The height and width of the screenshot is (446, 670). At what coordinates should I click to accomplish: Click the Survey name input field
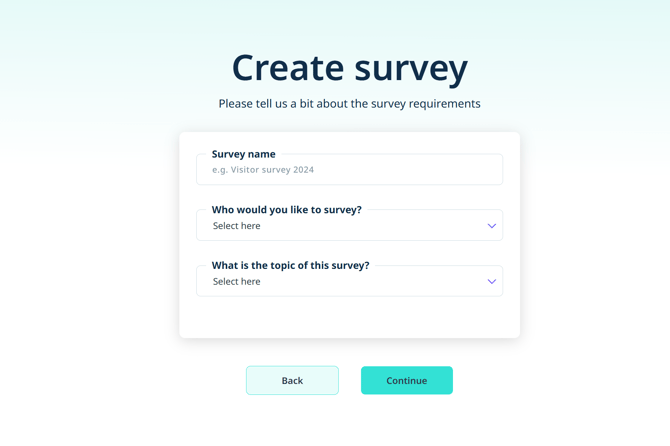coord(349,170)
